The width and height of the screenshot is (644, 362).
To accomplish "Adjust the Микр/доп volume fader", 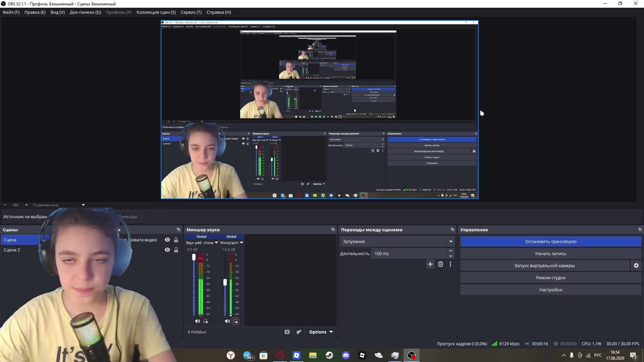I will point(225,282).
